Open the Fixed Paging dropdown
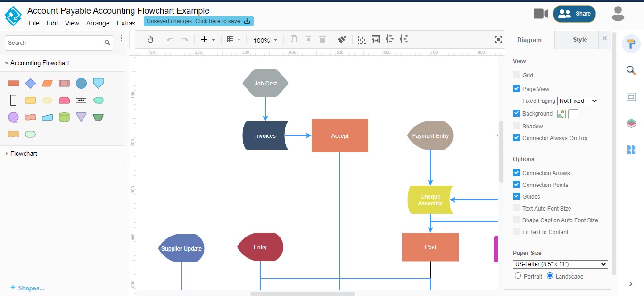Viewport: 644px width, 296px height. [x=578, y=101]
